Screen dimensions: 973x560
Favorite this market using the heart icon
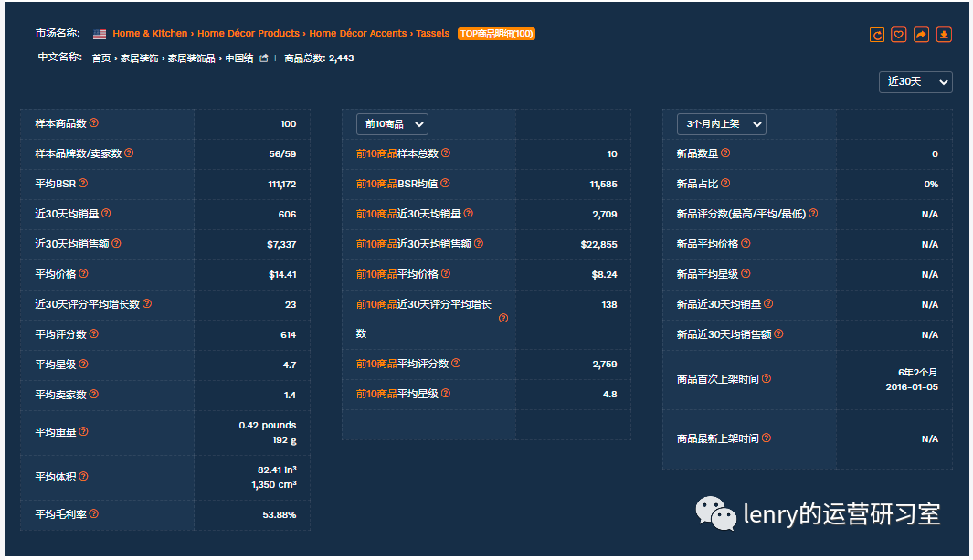click(899, 33)
